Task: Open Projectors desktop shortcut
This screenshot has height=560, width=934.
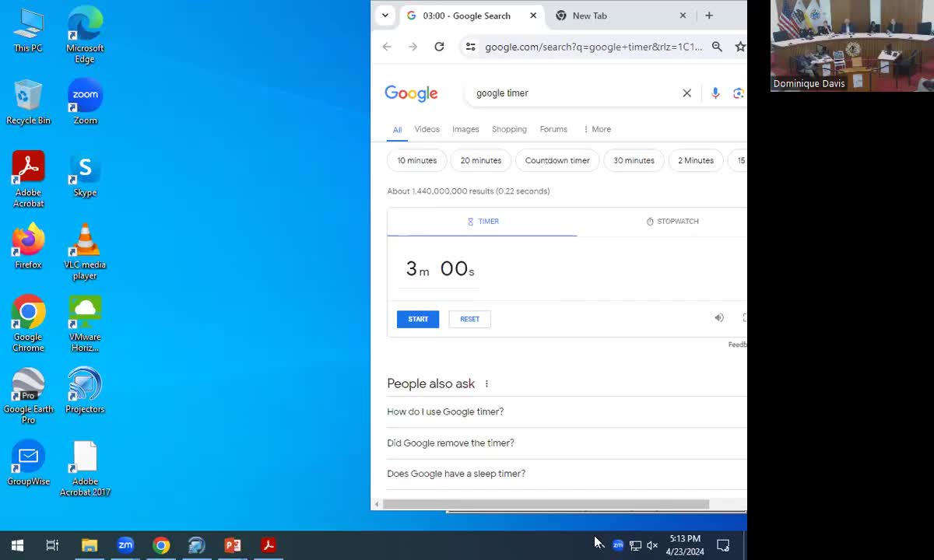Action: point(85,391)
